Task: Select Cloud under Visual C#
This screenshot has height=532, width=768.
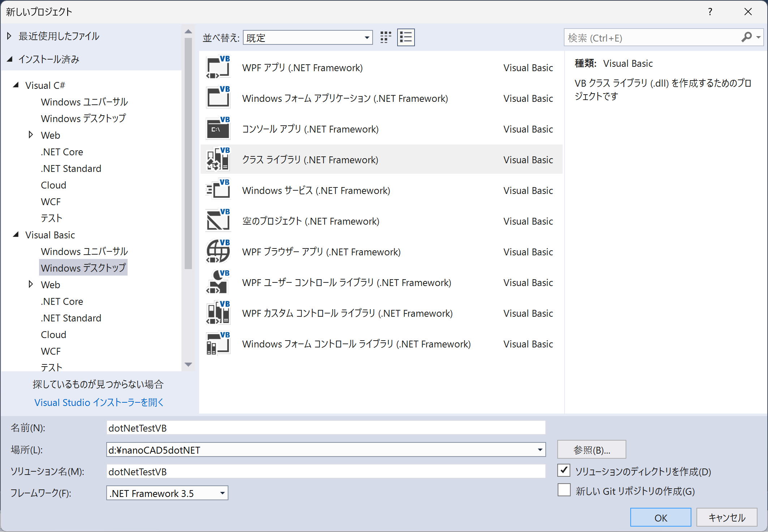Action: pos(53,185)
